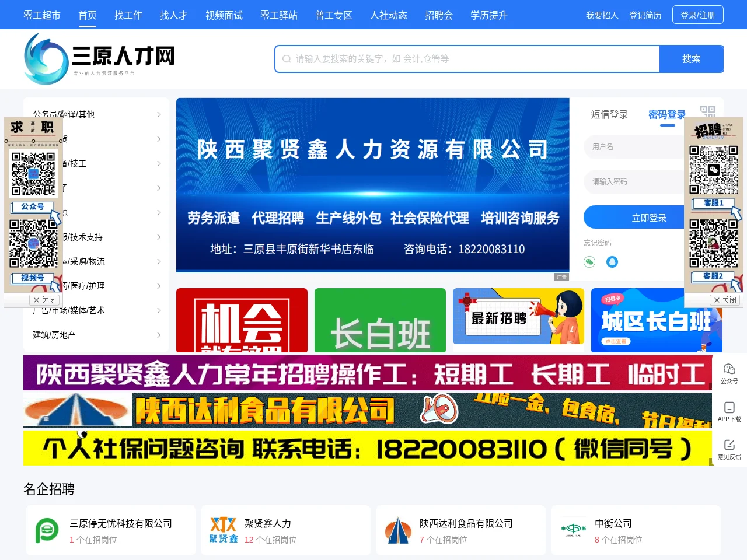
Task: Open the 最新招聘 promo card
Action: click(518, 316)
